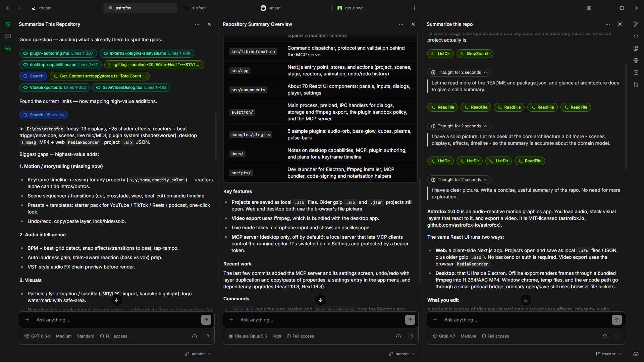Image resolution: width=644 pixels, height=362 pixels.
Task: Change High reasoning effort in middle panel
Action: (277, 336)
